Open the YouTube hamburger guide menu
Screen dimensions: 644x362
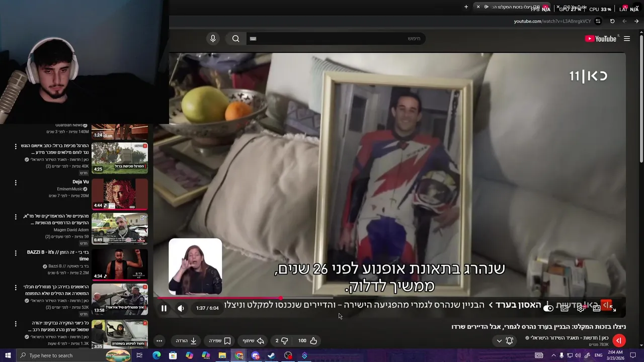pos(627,39)
